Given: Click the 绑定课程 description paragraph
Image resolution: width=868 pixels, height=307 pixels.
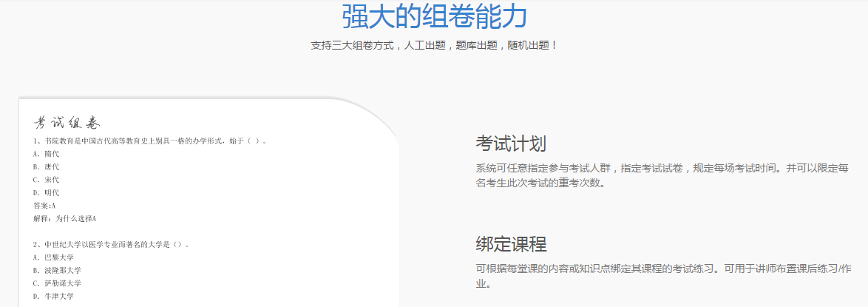Looking at the screenshot, I should point(662,277).
